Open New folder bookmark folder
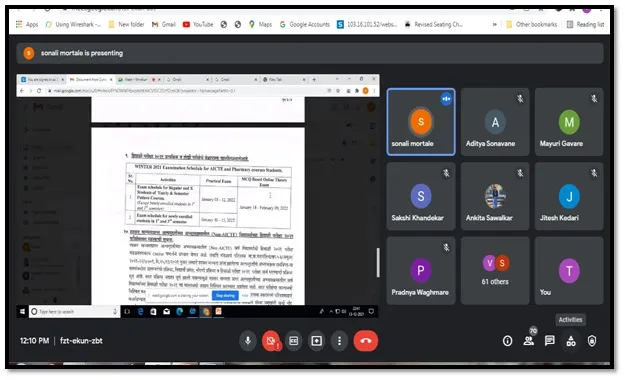This screenshot has height=380, width=625. [126, 24]
